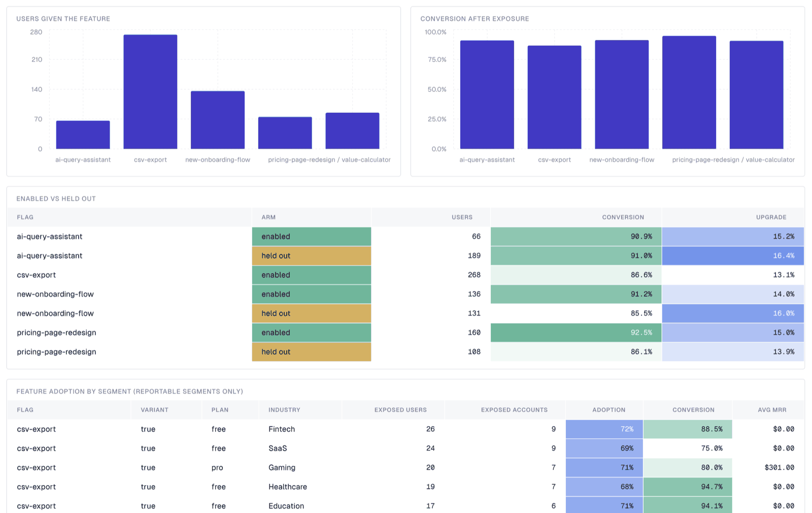
Task: Click the conversion cell 91.2%
Action: coord(576,294)
